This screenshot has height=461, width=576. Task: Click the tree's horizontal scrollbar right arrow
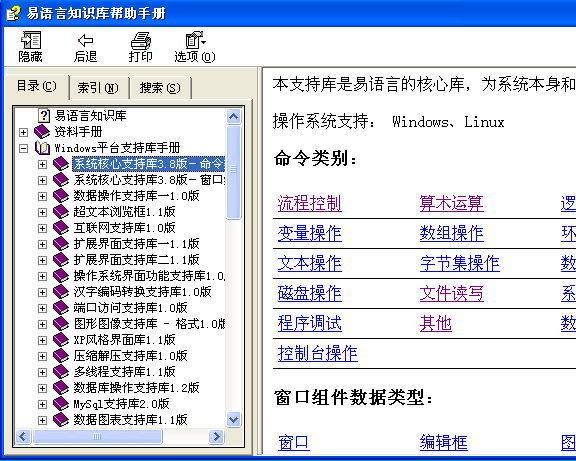pos(216,436)
